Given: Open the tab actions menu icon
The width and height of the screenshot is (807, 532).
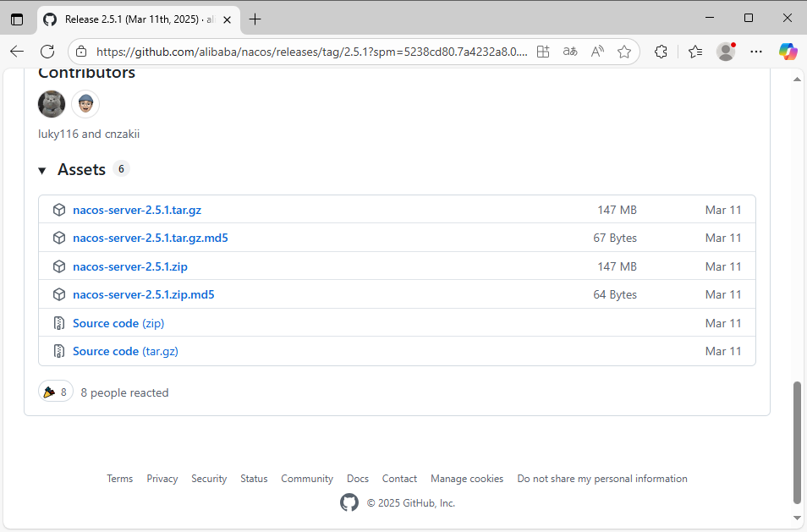Looking at the screenshot, I should point(17,19).
